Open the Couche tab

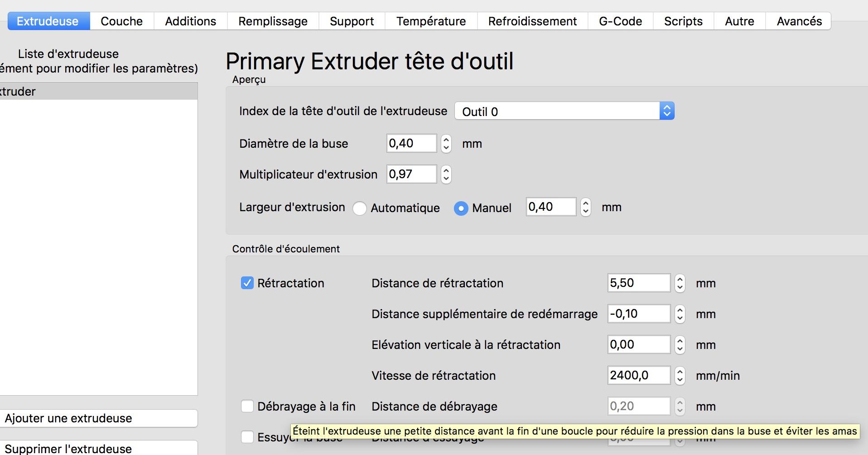click(x=121, y=21)
